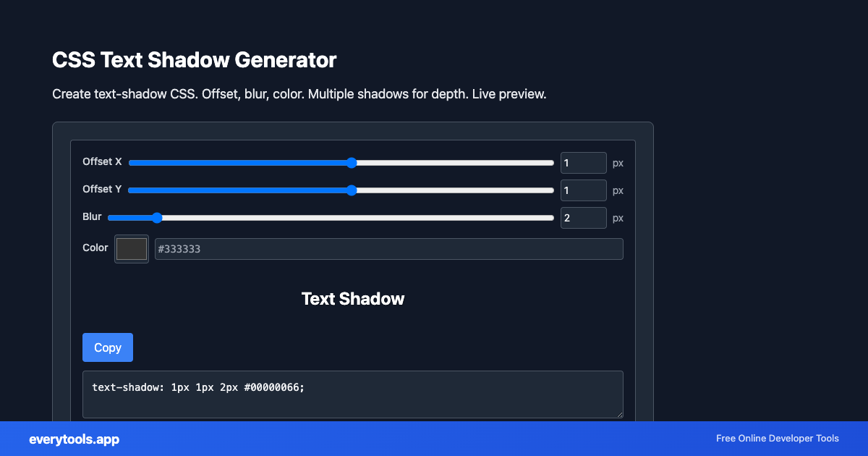This screenshot has height=456, width=868.
Task: Click the Blur value input showing 2
Action: [583, 217]
